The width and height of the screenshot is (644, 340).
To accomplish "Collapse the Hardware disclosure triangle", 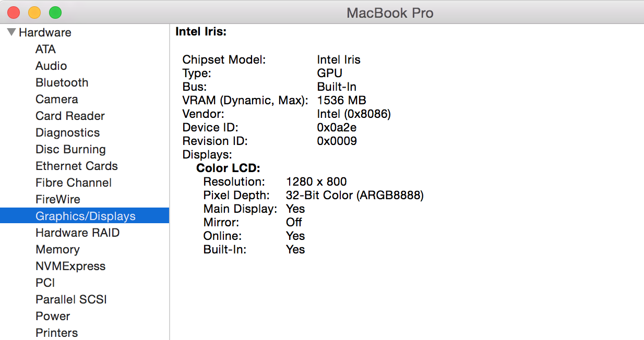I will click(x=11, y=32).
